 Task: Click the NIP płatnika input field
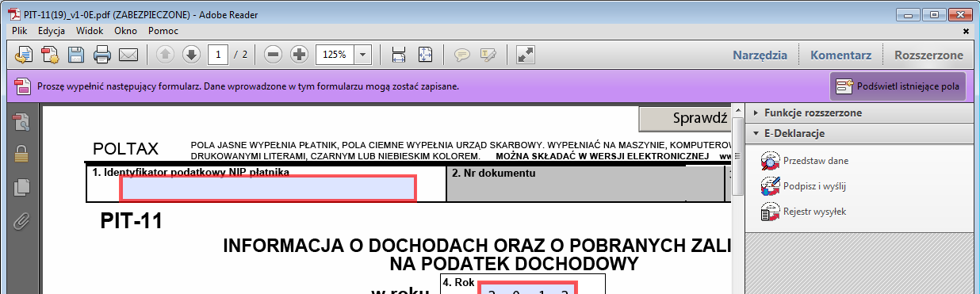[268, 189]
